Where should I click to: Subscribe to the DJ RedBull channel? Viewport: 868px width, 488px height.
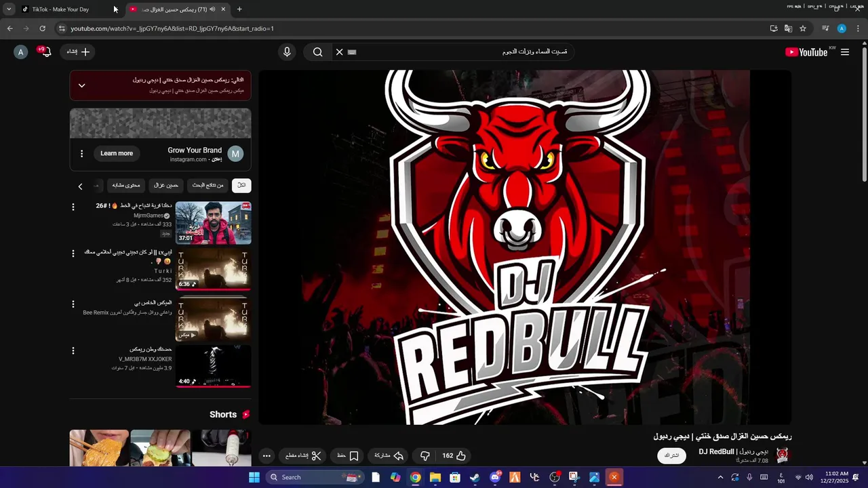tap(671, 455)
